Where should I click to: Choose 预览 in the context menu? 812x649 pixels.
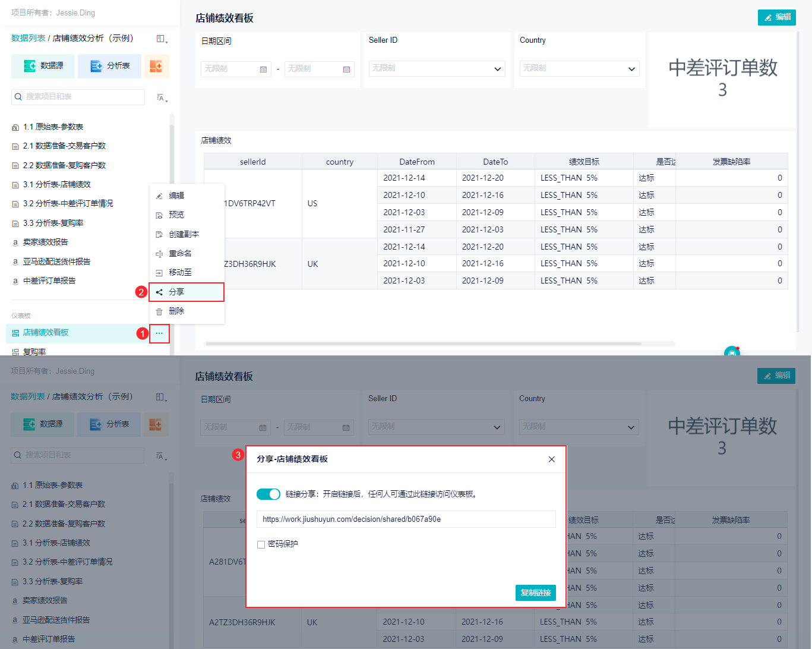click(187, 215)
